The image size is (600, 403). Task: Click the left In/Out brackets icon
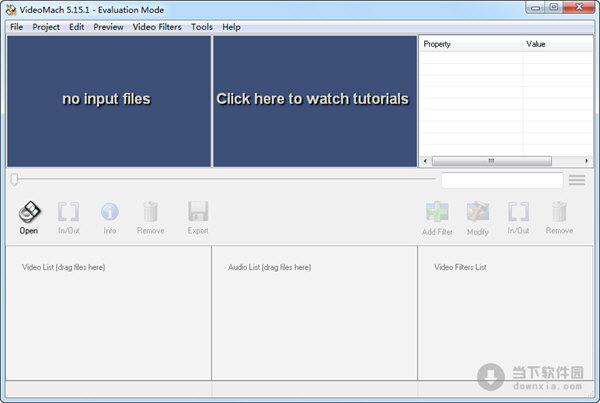click(x=69, y=212)
